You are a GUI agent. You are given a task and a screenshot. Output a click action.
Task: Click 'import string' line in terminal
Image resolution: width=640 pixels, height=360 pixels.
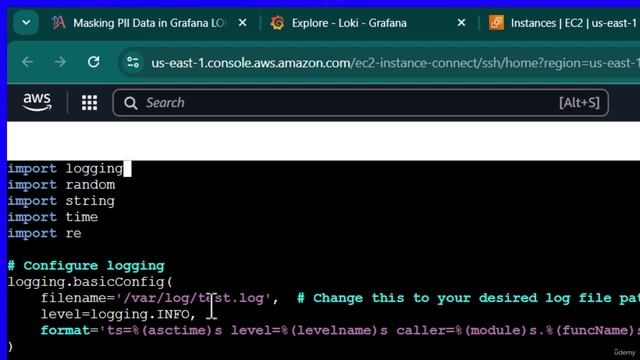[61, 201]
